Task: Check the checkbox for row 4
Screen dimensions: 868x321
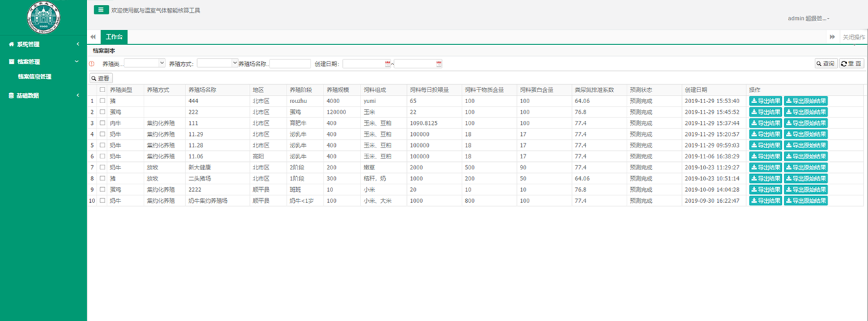Action: coord(103,135)
